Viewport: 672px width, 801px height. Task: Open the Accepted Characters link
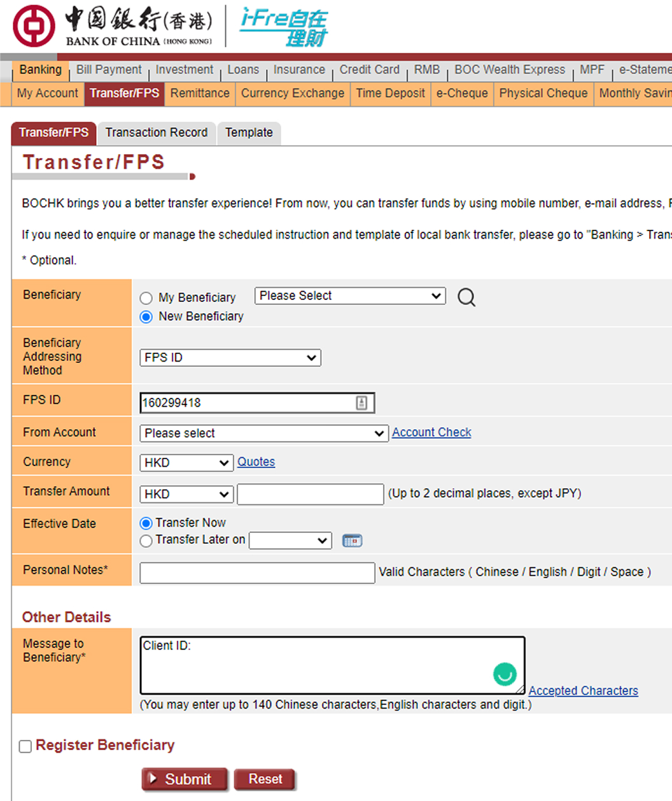583,691
